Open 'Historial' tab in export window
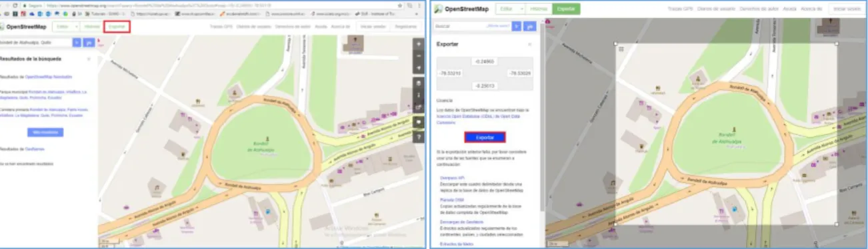Viewport: 868px width, 249px height. 539,9
